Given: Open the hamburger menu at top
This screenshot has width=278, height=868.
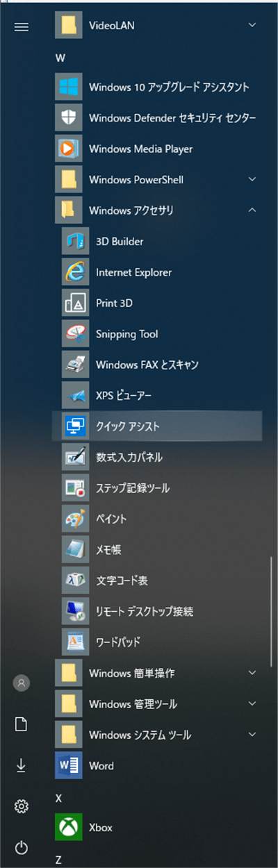Looking at the screenshot, I should pyautogui.click(x=22, y=26).
